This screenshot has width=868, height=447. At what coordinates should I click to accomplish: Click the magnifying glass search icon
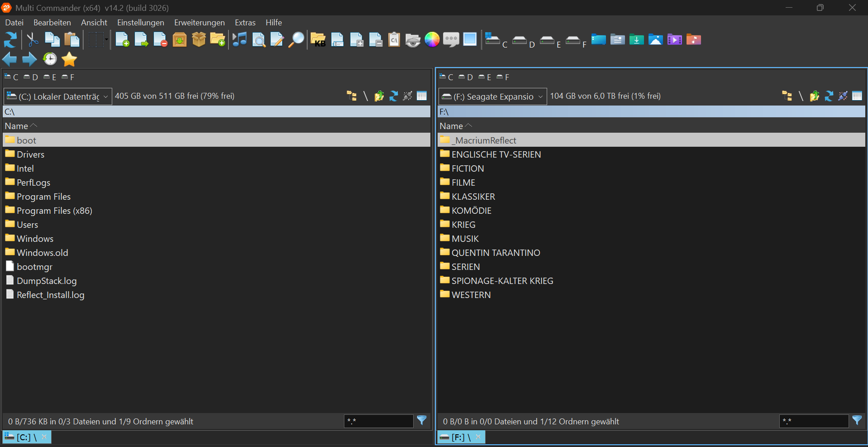(x=296, y=40)
